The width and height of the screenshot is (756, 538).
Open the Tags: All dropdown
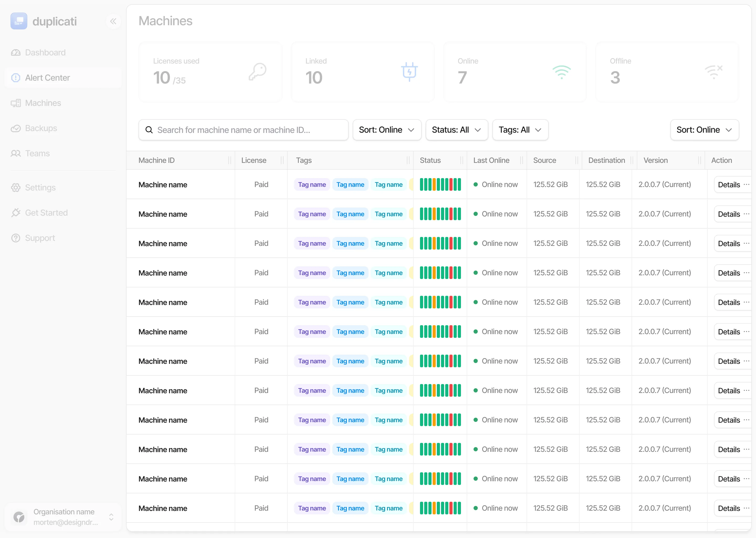coord(520,130)
